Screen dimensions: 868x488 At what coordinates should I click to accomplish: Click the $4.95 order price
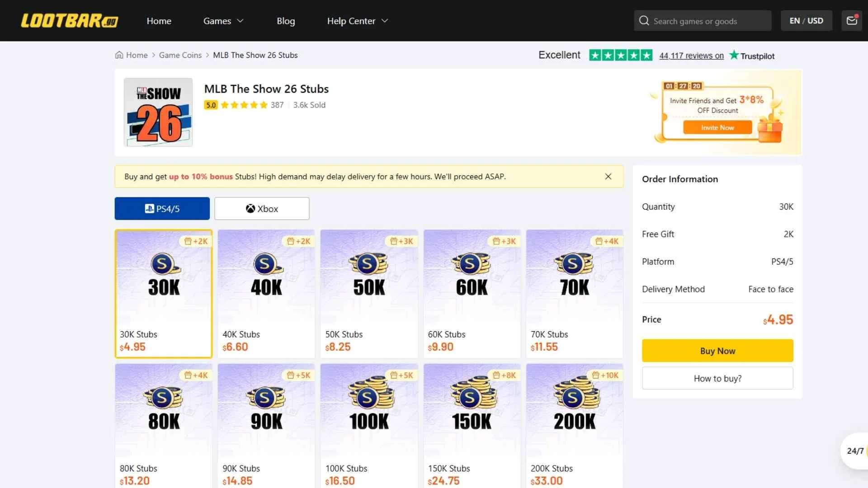tap(778, 319)
